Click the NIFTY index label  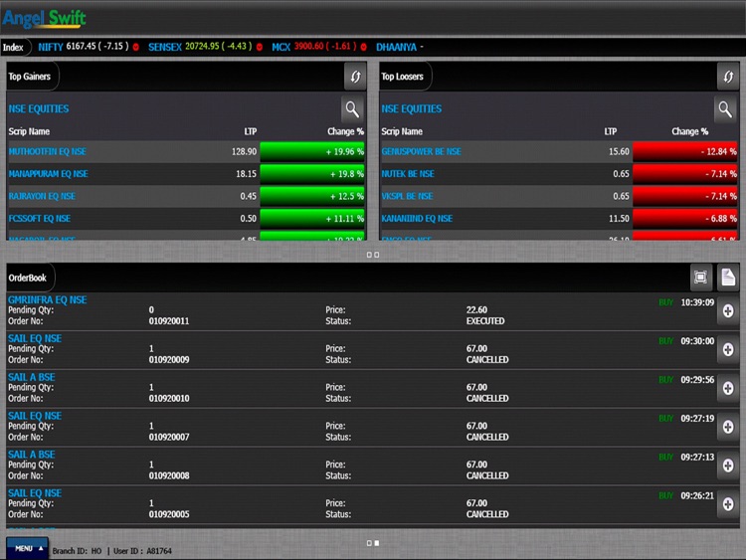click(x=51, y=47)
